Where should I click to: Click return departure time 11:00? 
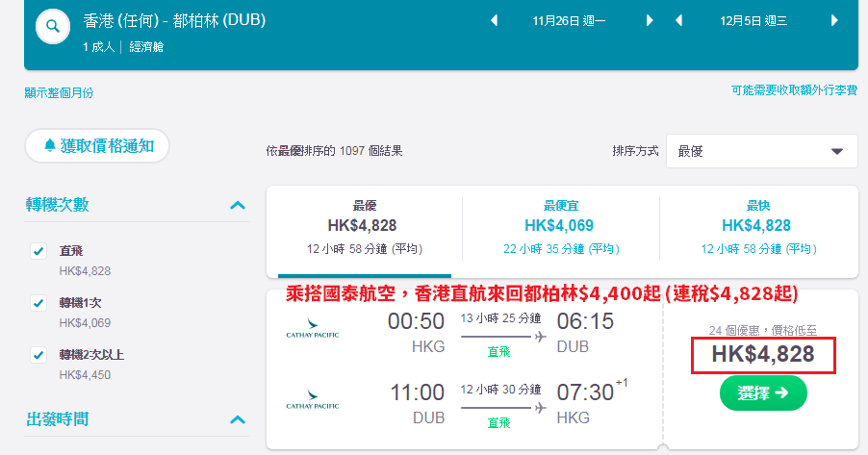pos(418,393)
